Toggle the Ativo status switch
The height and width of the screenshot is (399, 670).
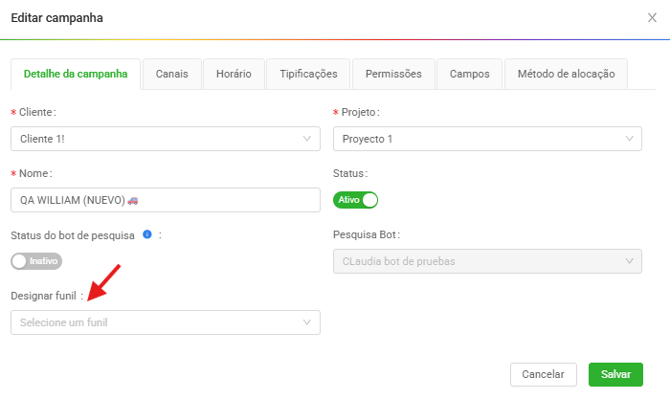point(356,200)
